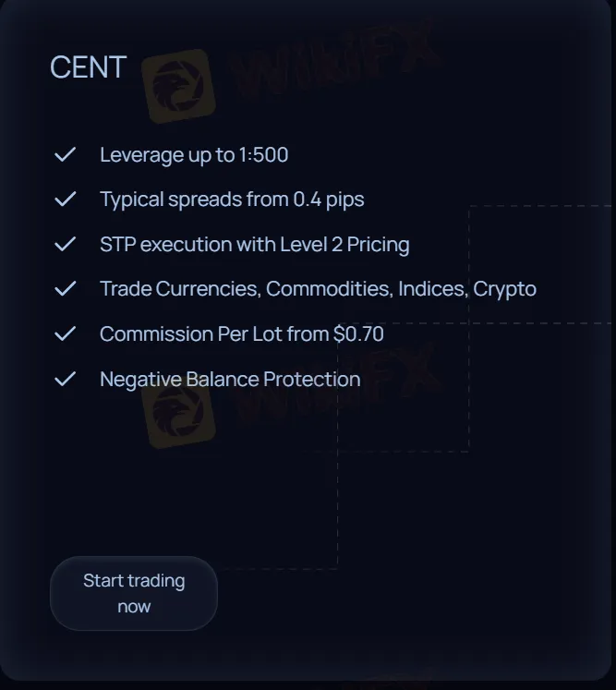Click the checkmark beside Leverage up to 1:500
The height and width of the screenshot is (690, 616).
pyautogui.click(x=65, y=154)
